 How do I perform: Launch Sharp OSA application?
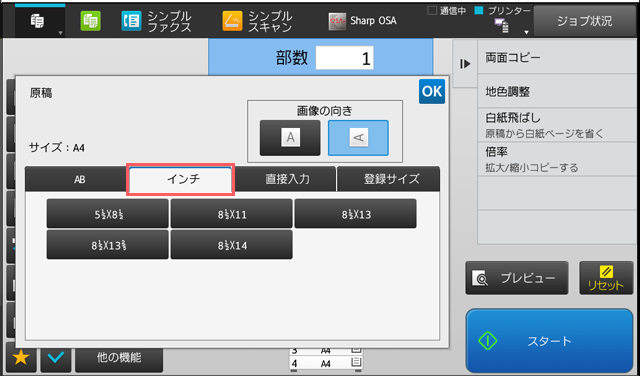(362, 21)
